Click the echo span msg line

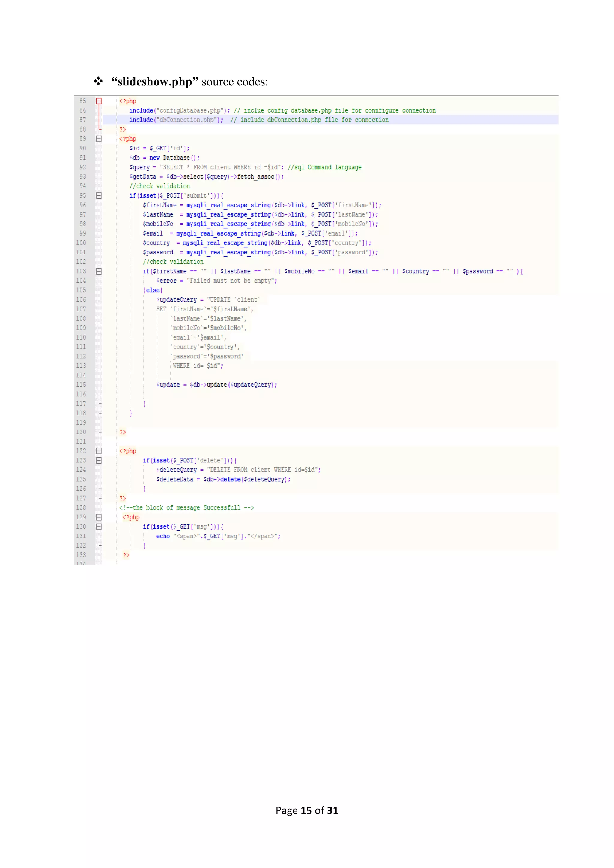218,536
